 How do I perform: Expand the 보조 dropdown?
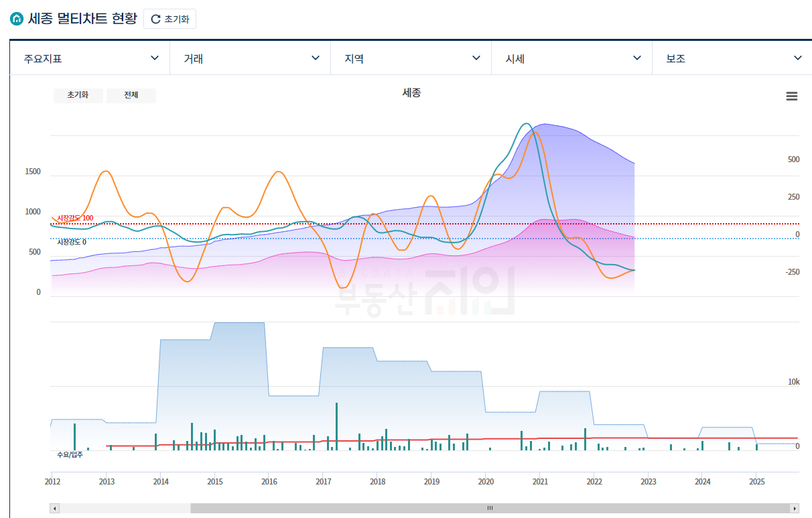(x=732, y=58)
